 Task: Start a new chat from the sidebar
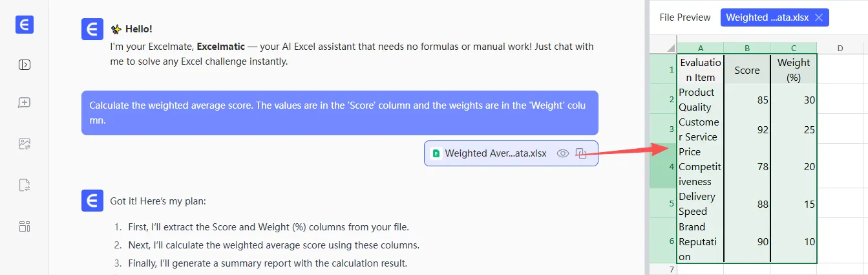pos(25,102)
